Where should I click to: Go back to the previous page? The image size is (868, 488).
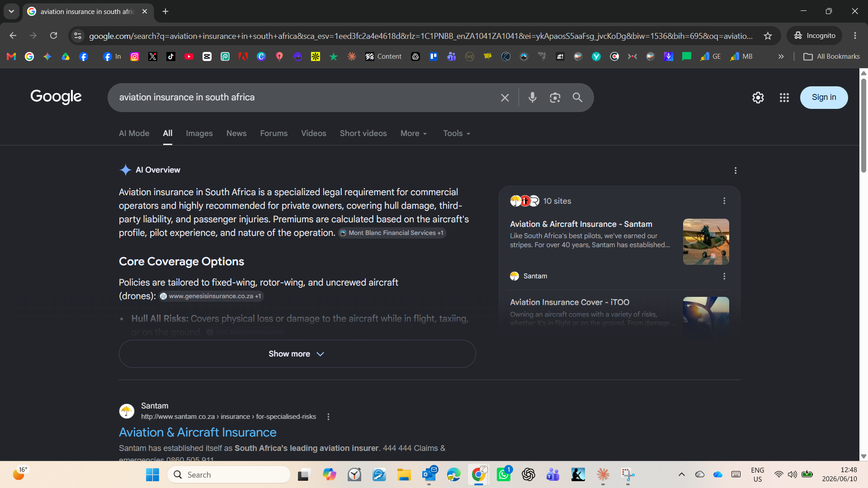pos(13,36)
